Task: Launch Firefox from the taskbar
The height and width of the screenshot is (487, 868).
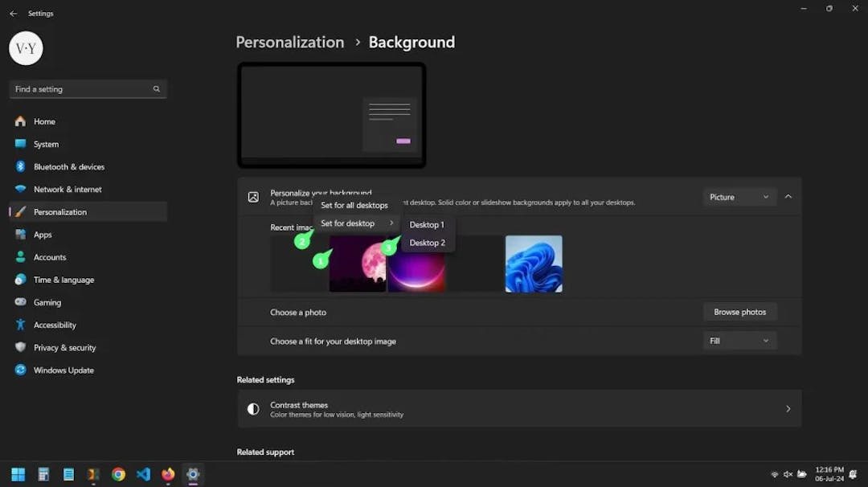Action: point(168,474)
